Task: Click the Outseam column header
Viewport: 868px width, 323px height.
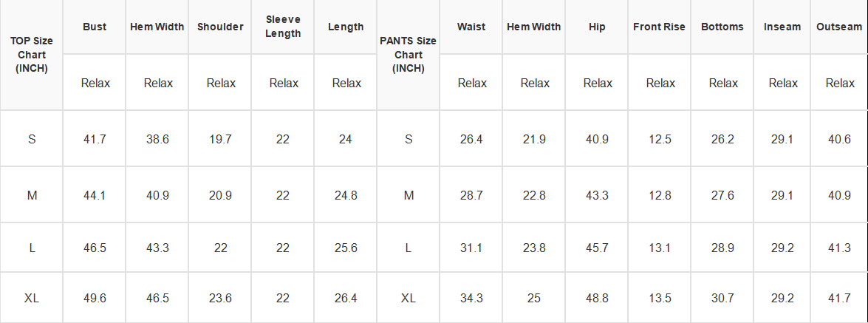Action: [839, 27]
